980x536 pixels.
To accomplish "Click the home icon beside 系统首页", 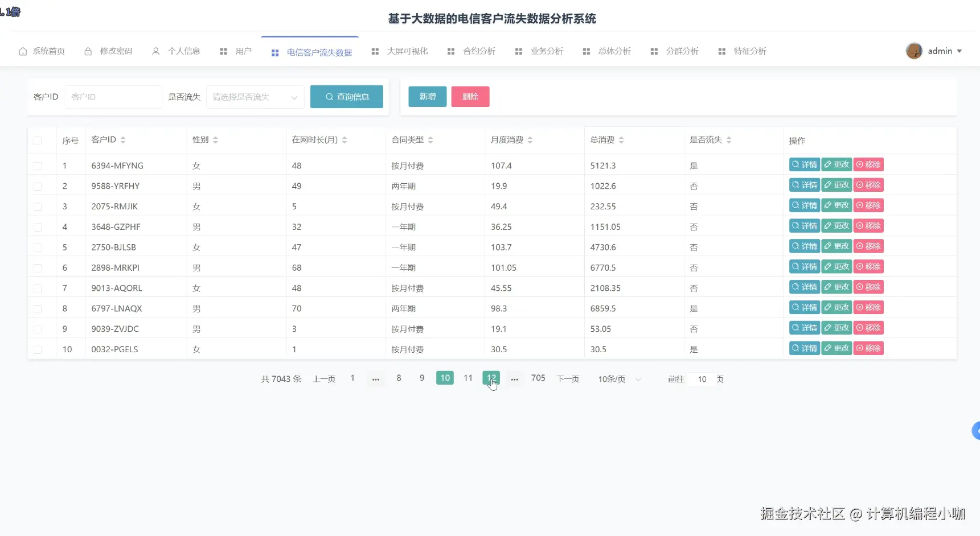I will [22, 51].
